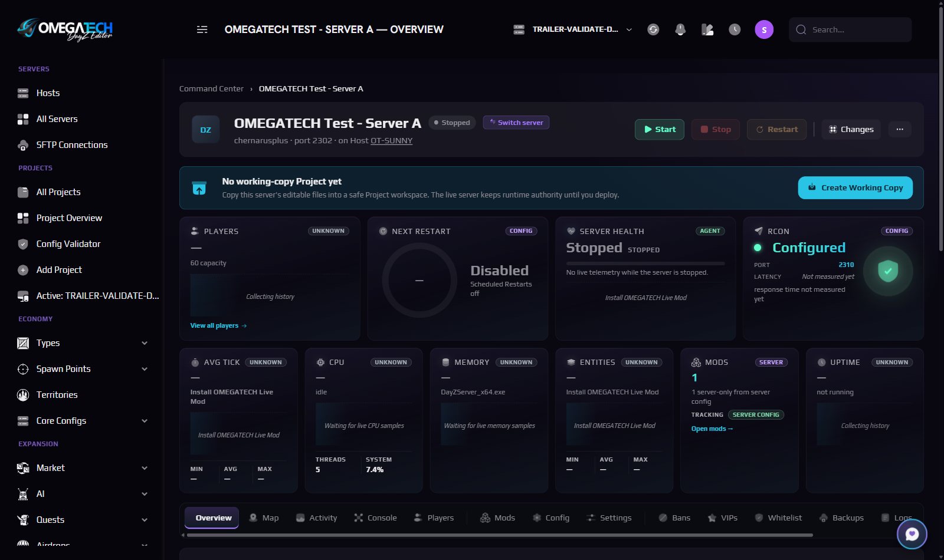Click the RCON green shield icon
Screen dimensions: 944x560
(x=888, y=271)
